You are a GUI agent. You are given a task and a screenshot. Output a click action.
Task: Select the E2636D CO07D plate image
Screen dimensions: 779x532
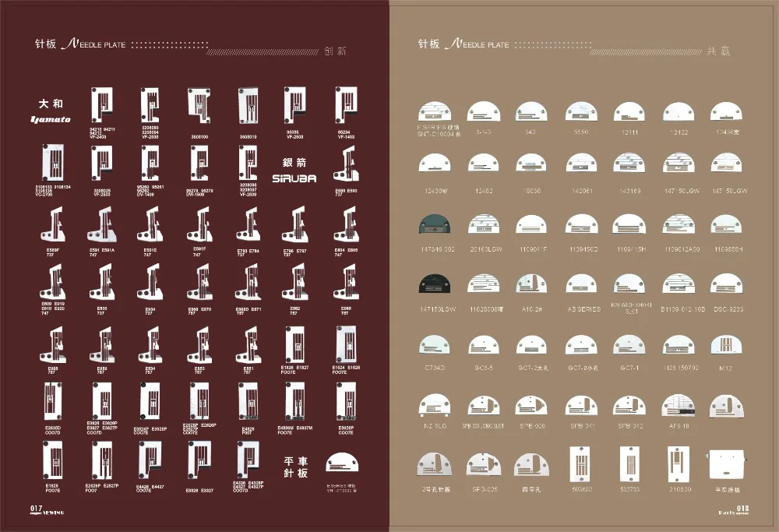click(x=53, y=403)
